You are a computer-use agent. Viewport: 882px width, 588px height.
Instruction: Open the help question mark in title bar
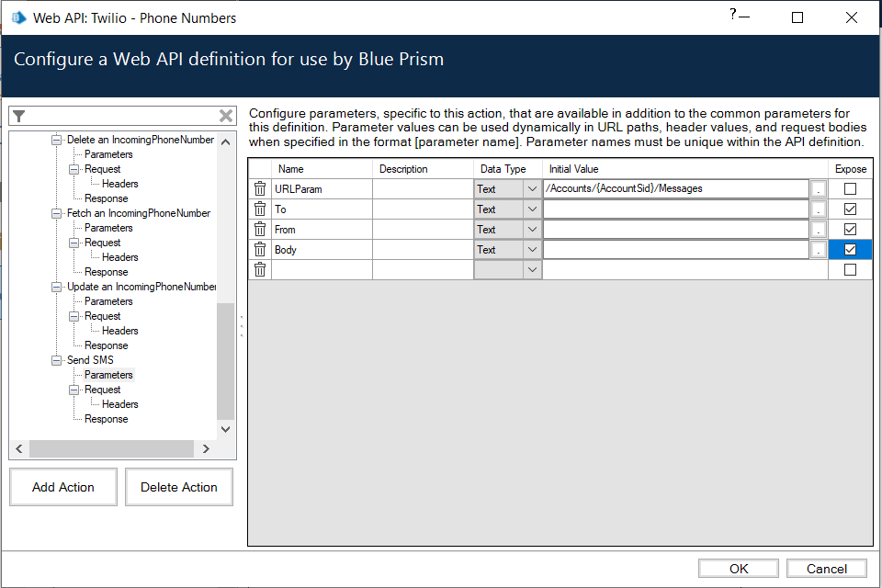733,15
